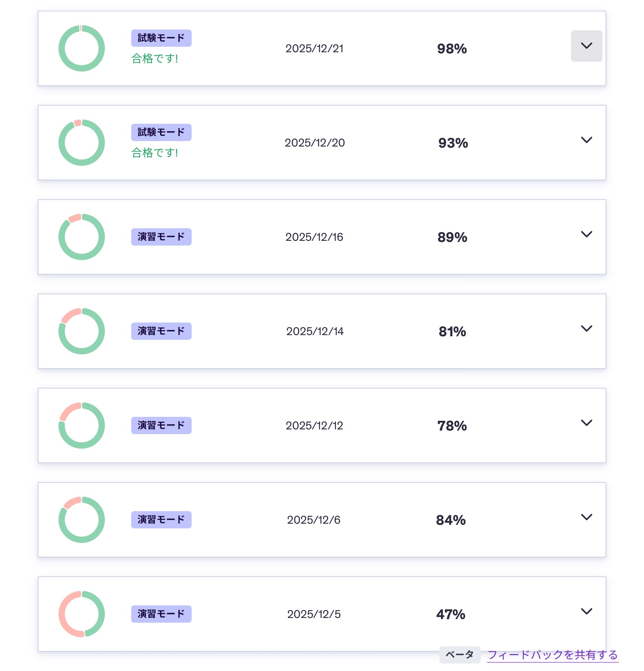This screenshot has height=671, width=644.
Task: Click the 81% donut chart icon
Action: coord(82,331)
